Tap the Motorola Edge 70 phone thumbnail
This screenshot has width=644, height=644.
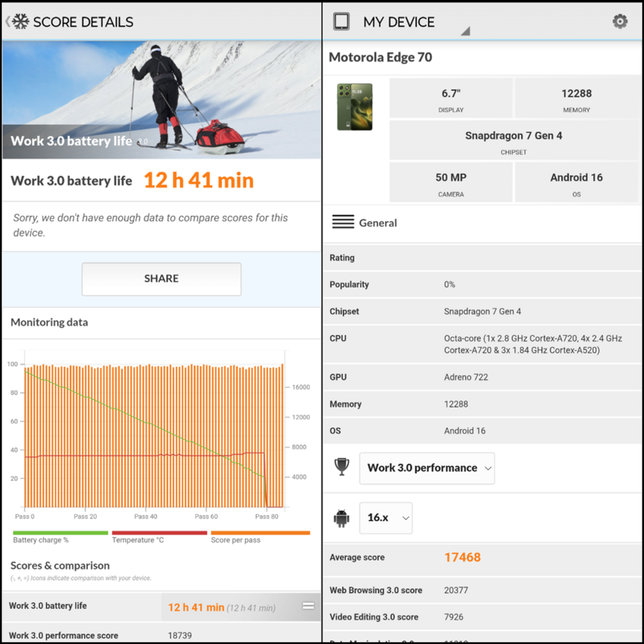coord(355,107)
